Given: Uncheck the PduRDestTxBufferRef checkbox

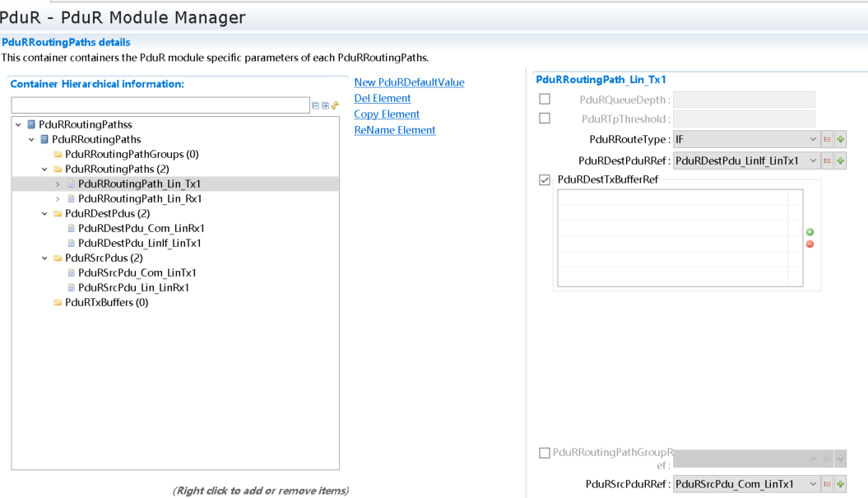Looking at the screenshot, I should [x=545, y=180].
